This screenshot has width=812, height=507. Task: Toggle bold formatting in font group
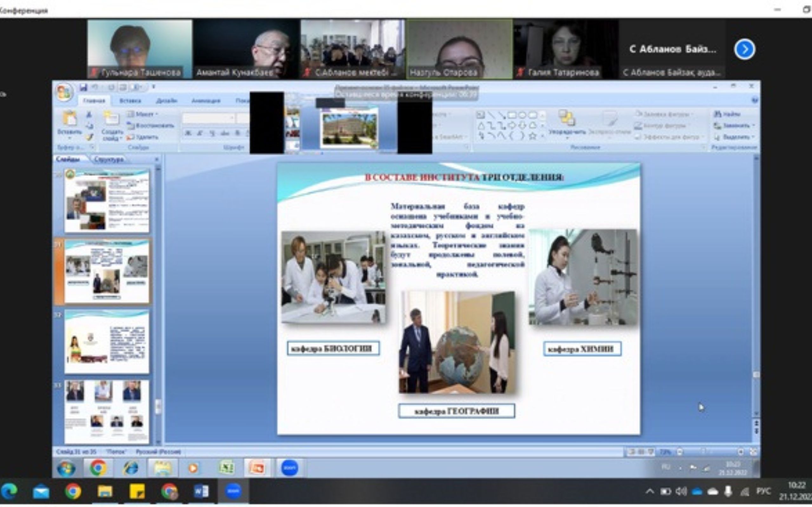[188, 133]
